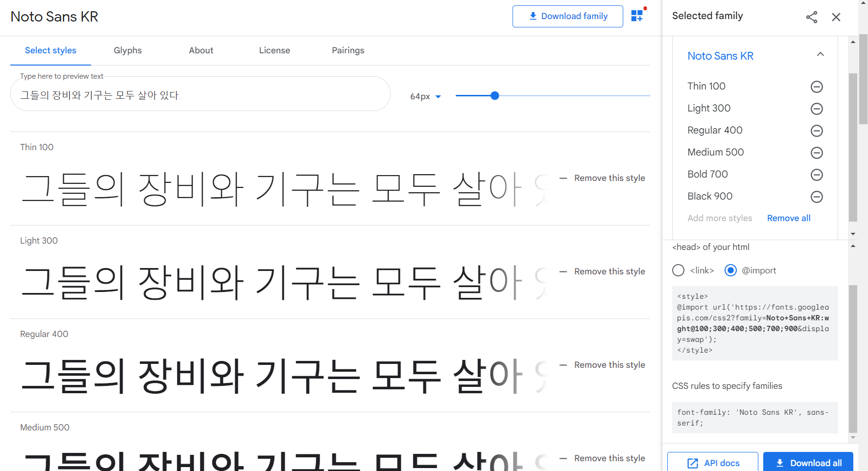Screen dimensions: 868x471
Task: Collapse the Noto Sans KR family section
Action: (x=821, y=54)
